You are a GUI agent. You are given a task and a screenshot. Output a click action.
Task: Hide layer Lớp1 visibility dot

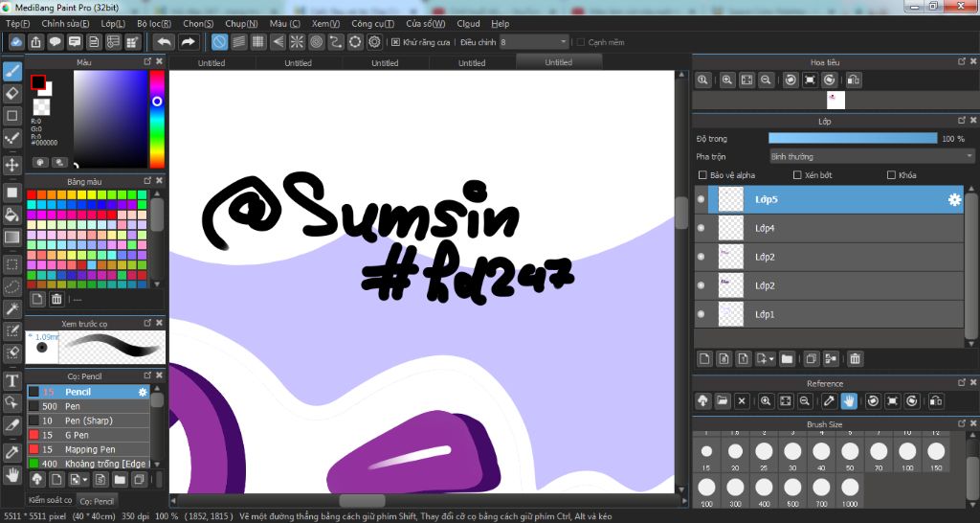tap(701, 314)
